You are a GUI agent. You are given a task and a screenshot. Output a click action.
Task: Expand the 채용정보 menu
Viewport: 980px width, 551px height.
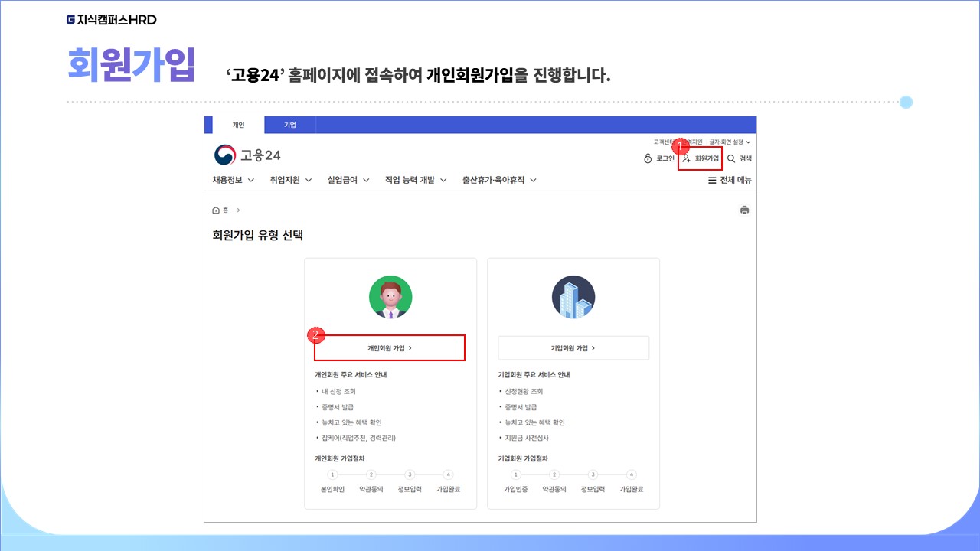(x=234, y=181)
